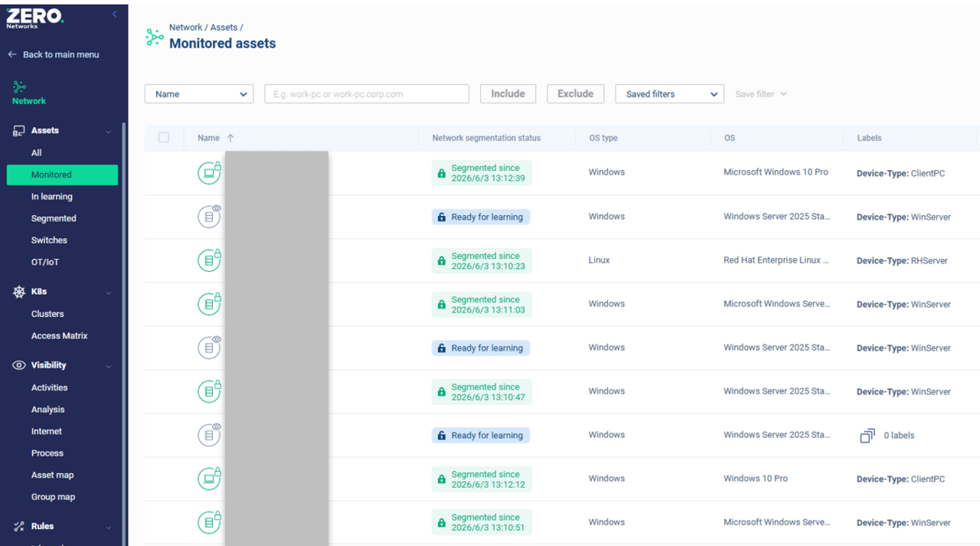Collapse the sidebar with the chevron icon
This screenshot has width=980, height=546.
coord(115,14)
